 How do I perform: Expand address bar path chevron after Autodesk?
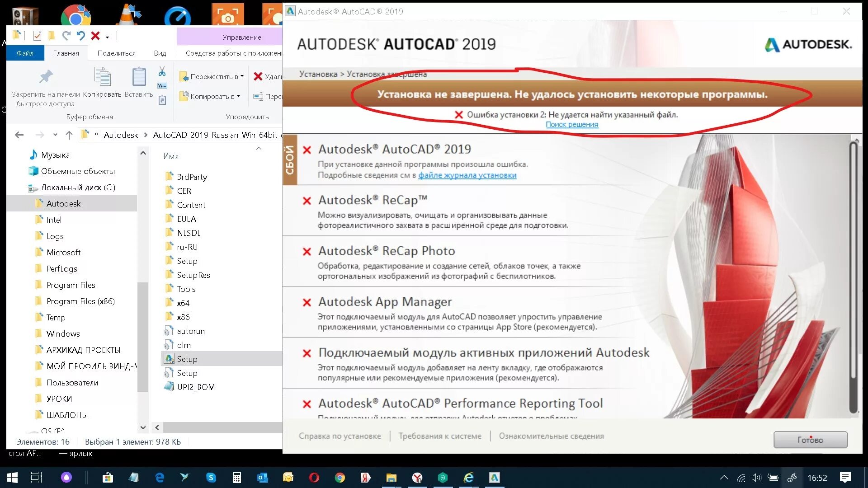146,135
